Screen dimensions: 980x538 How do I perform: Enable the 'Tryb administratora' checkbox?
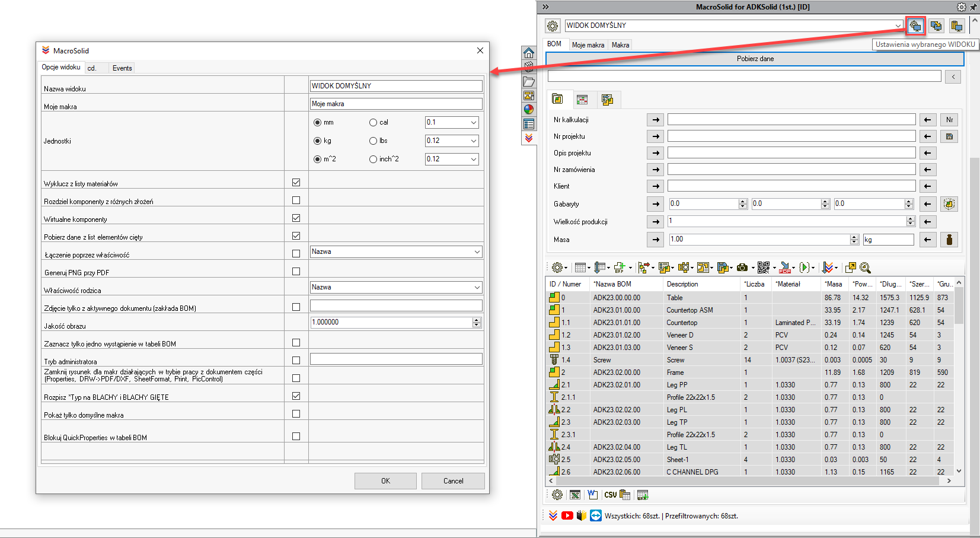[296, 360]
